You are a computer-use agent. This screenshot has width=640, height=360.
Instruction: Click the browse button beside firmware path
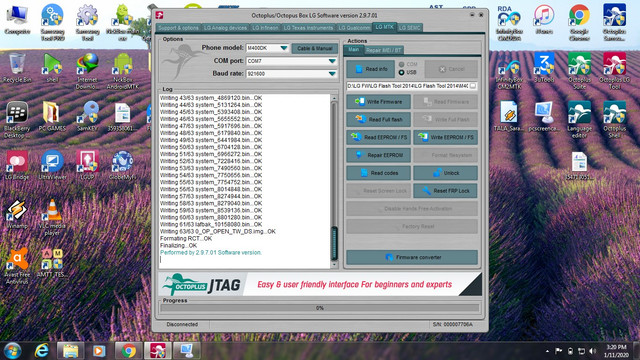coord(473,86)
